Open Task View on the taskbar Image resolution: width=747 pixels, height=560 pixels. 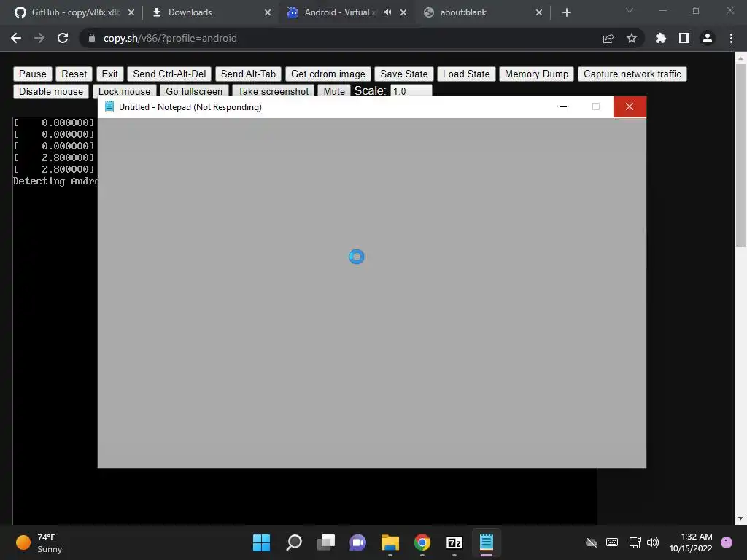pos(326,542)
